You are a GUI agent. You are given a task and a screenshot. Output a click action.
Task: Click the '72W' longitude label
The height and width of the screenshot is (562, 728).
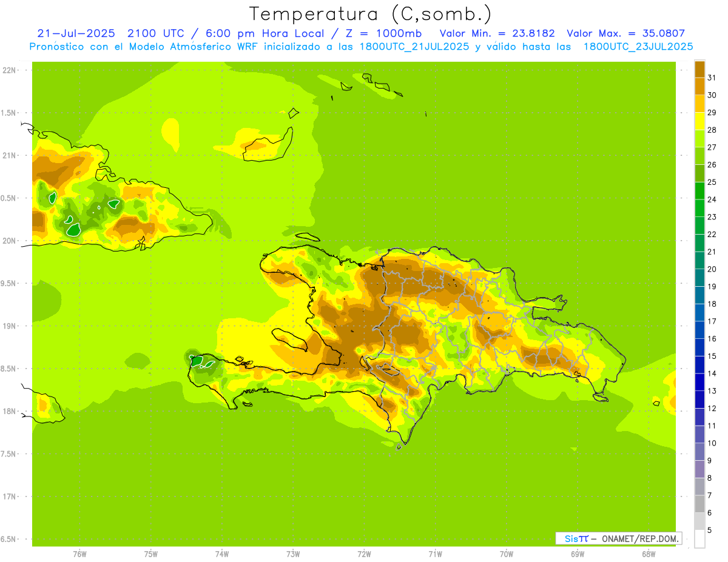[x=364, y=554]
